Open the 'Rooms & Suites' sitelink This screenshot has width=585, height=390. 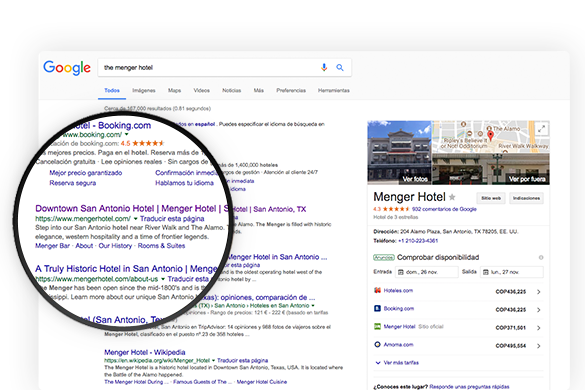tap(161, 246)
